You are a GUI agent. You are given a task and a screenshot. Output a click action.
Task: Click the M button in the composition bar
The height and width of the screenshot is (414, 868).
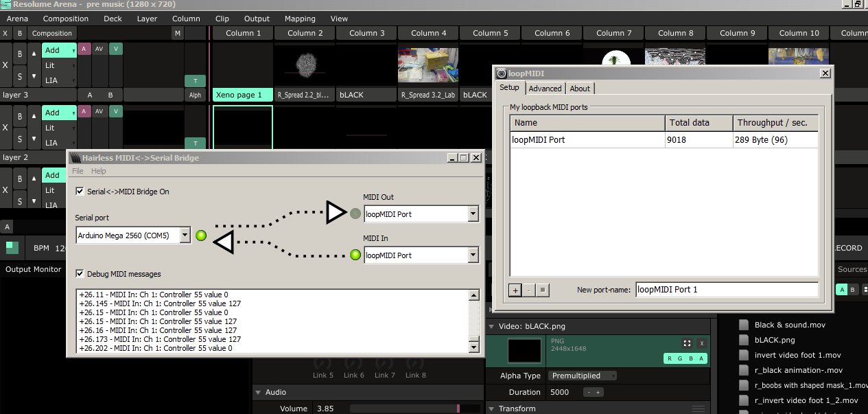[x=178, y=34]
